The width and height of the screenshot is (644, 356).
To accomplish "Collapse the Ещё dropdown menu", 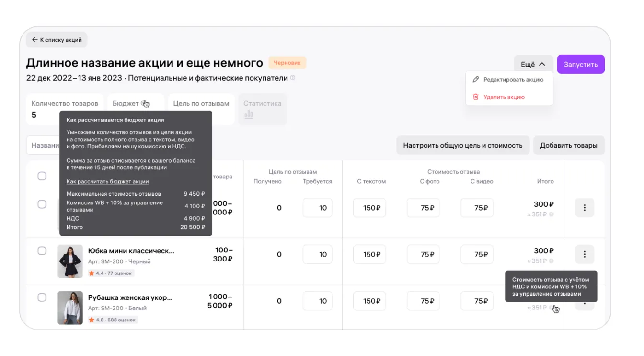I will pyautogui.click(x=533, y=64).
